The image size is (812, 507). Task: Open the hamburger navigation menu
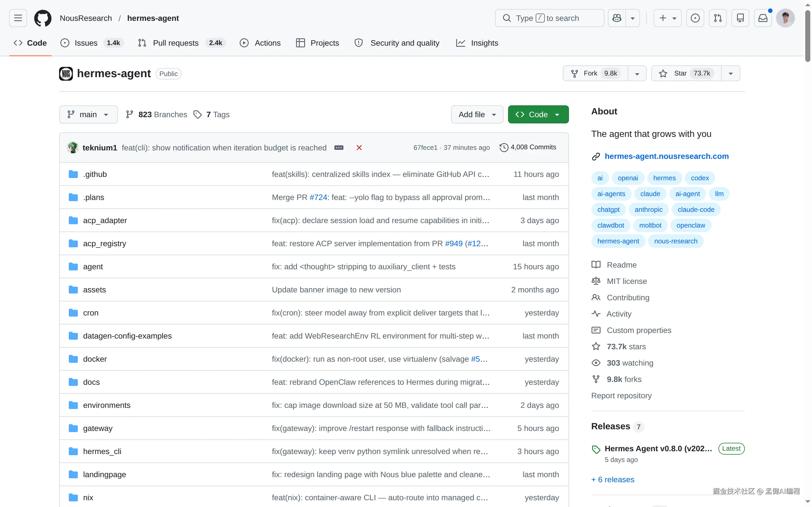[x=18, y=18]
